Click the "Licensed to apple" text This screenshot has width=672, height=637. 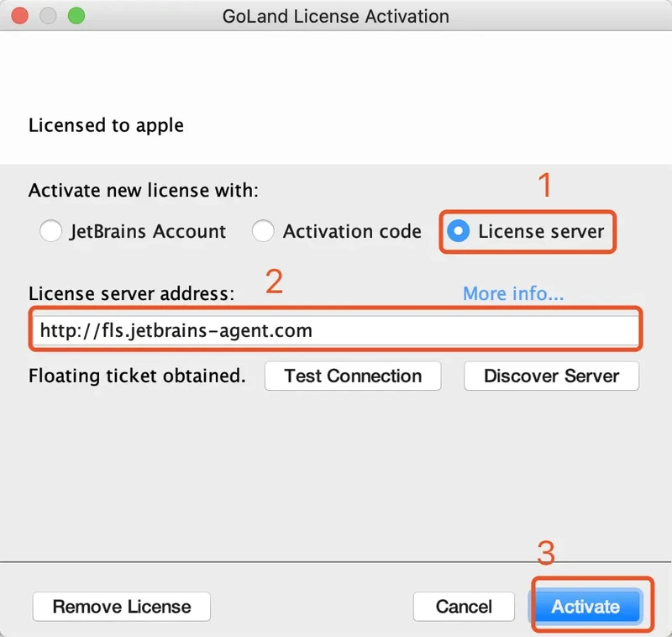[106, 125]
